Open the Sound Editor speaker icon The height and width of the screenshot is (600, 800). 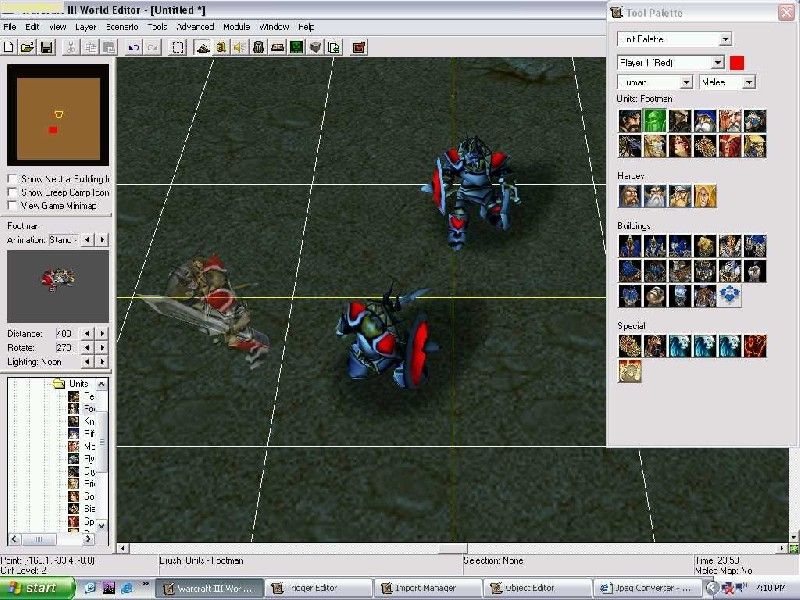pos(239,47)
